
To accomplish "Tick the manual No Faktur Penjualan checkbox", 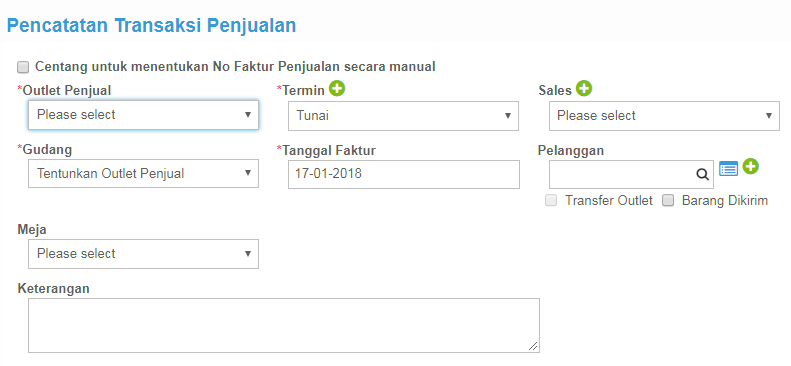I will click(23, 67).
